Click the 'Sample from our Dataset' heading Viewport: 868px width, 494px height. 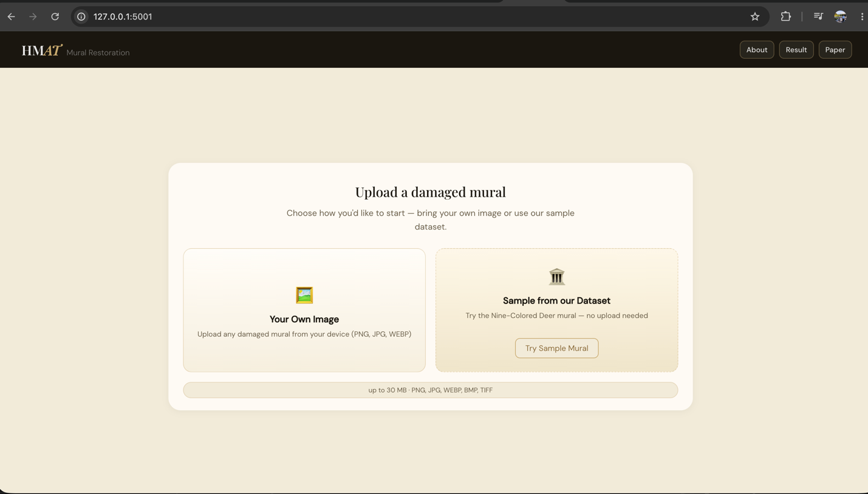pyautogui.click(x=557, y=300)
